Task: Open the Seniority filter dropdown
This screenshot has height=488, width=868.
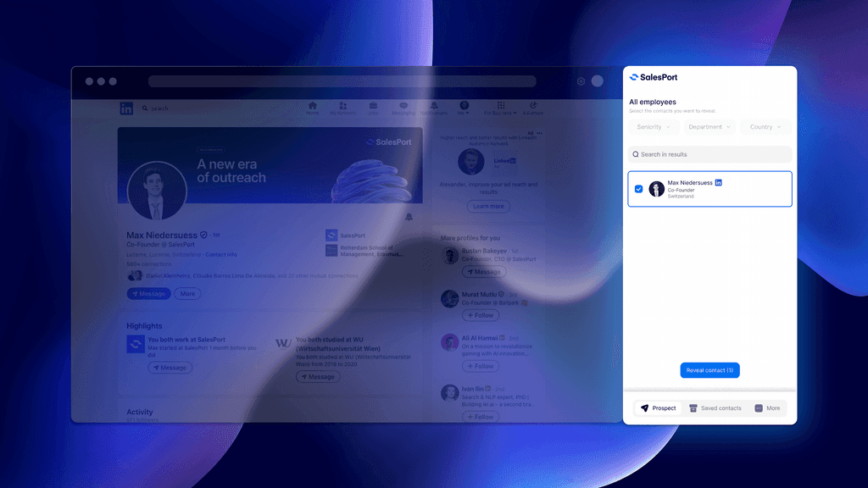Action: [x=654, y=127]
